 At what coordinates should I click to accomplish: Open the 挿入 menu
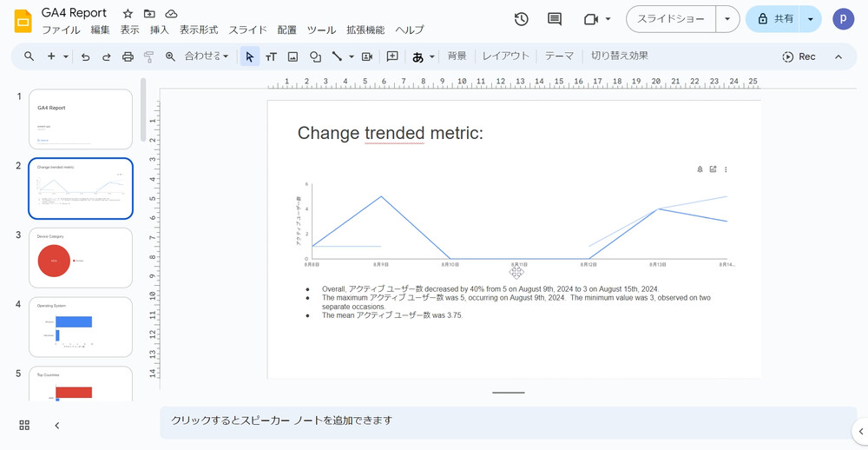tap(160, 30)
